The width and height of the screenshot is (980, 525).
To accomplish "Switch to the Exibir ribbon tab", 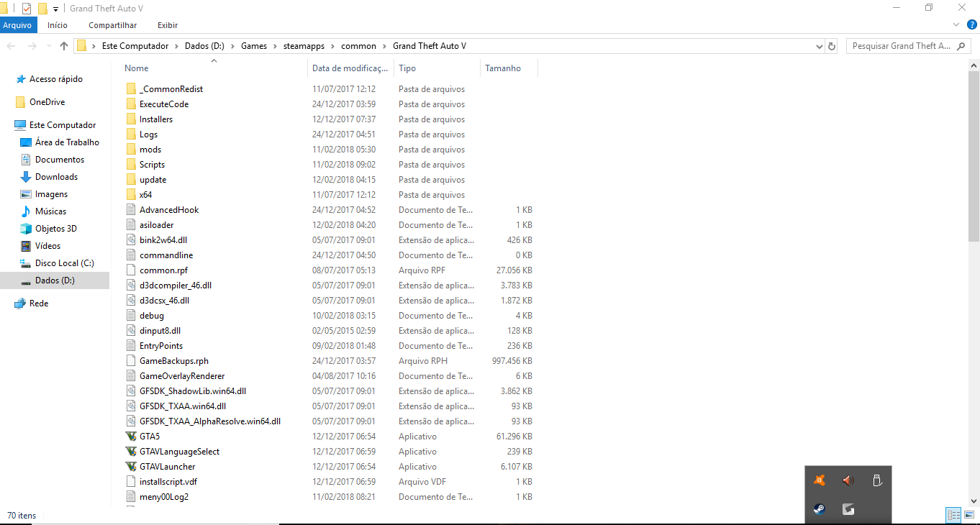I will coord(168,25).
